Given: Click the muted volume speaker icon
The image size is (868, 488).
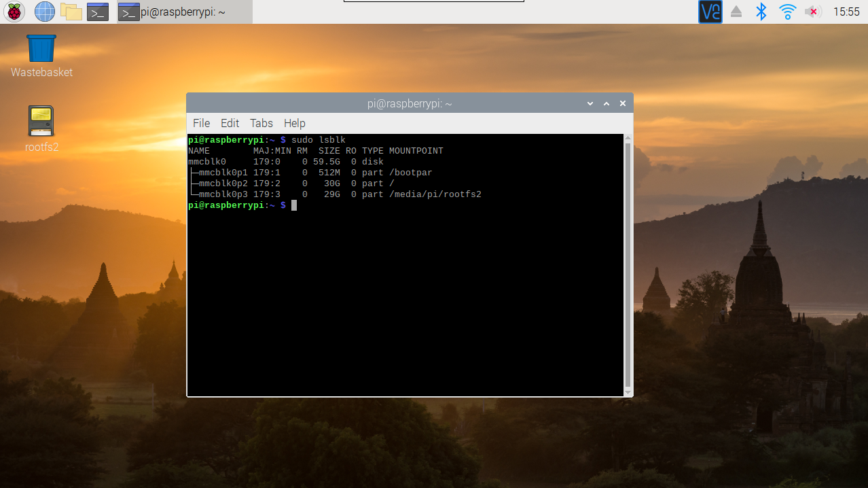Looking at the screenshot, I should (812, 12).
